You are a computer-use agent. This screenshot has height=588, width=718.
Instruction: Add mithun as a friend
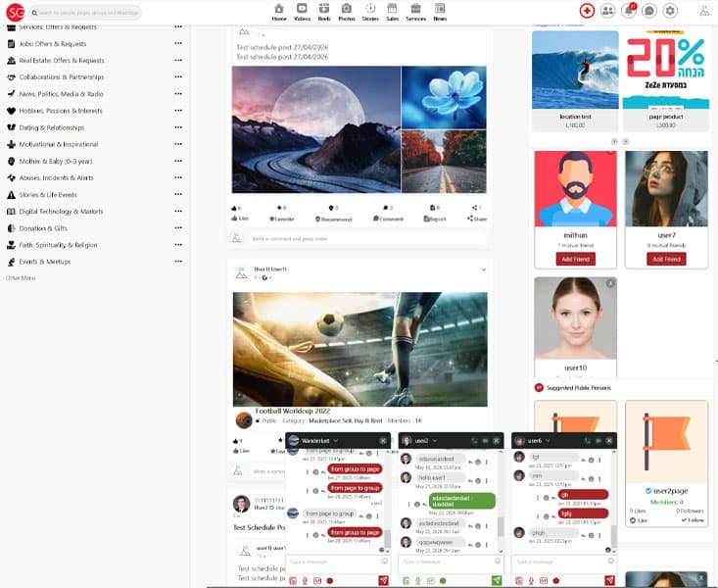point(576,259)
